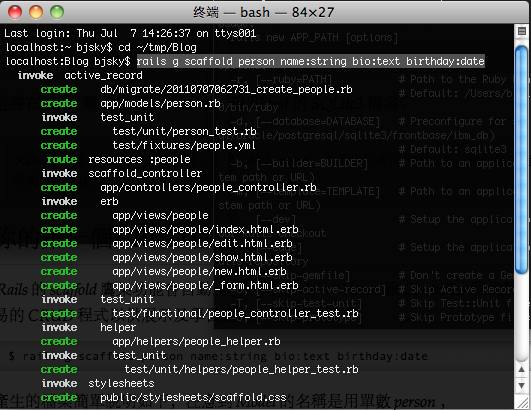
Task: Click the scroll down arrow
Action: pos(522,386)
